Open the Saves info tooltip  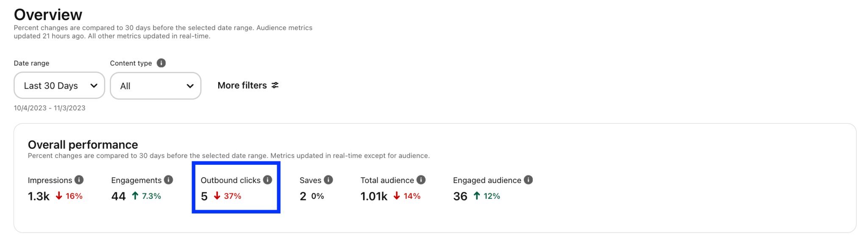(329, 180)
